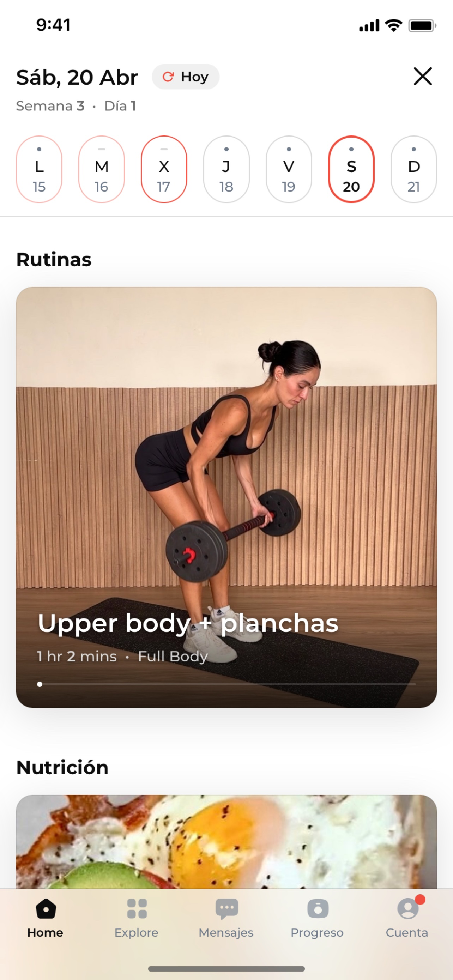Open Upper body + planchas routine card

[226, 497]
